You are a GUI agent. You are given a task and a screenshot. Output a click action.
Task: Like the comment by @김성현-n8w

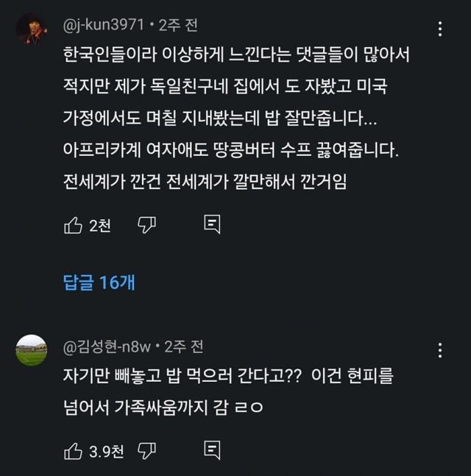click(x=73, y=451)
